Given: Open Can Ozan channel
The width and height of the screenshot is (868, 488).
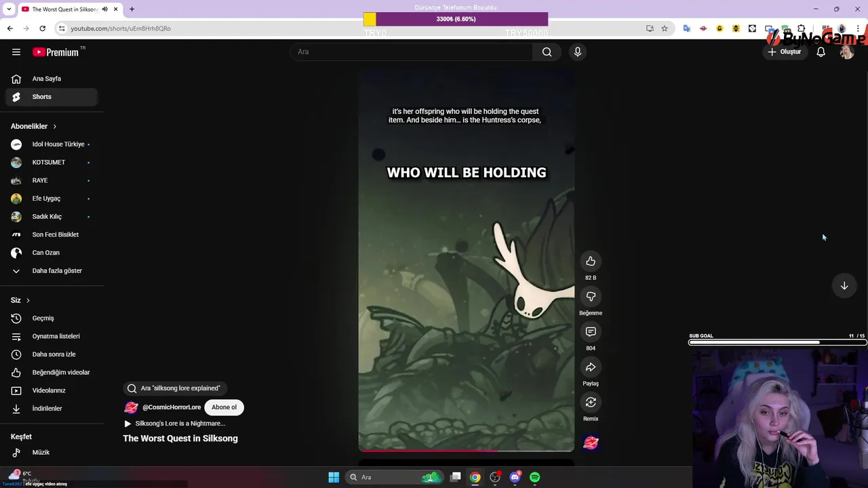Looking at the screenshot, I should point(52,252).
